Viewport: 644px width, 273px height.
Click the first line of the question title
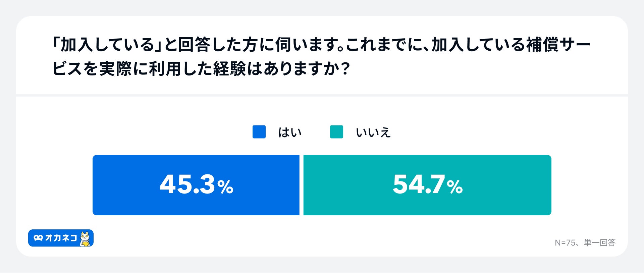point(321,45)
